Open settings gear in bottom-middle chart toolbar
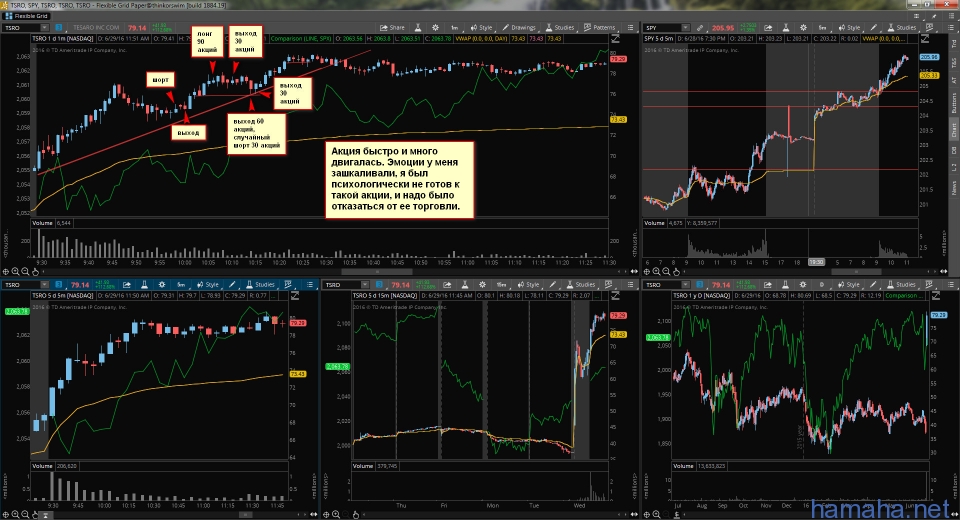This screenshot has height=520, width=960. pos(483,285)
